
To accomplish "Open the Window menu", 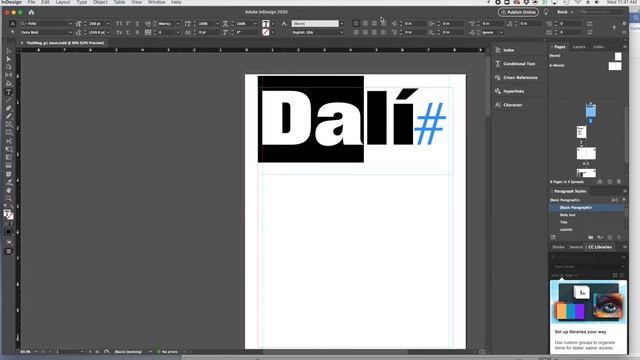I will tap(156, 2).
